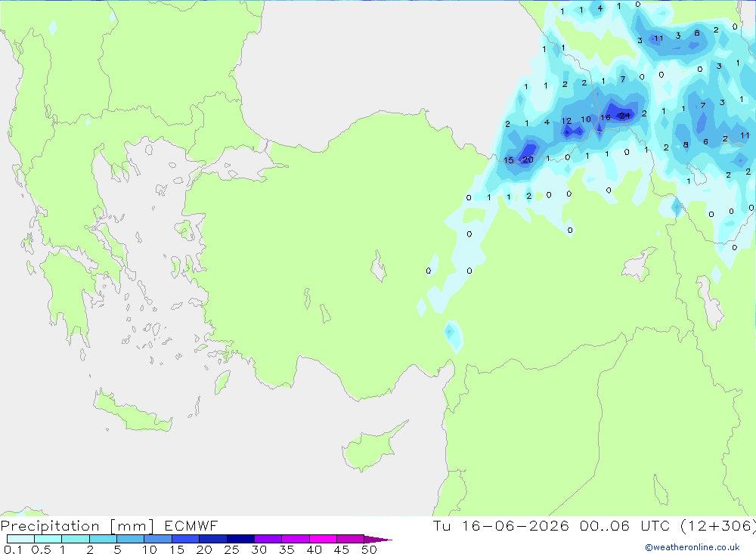Click the 'ECMWF' model label
The height and width of the screenshot is (554, 756).
191,525
